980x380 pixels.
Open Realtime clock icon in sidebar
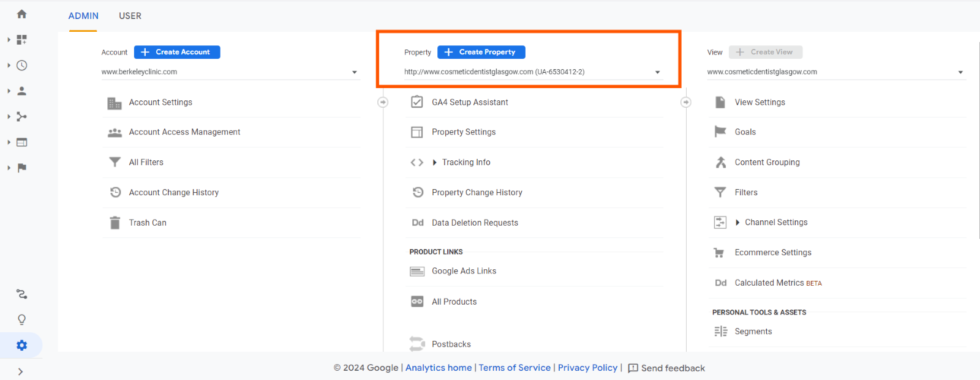coord(21,65)
